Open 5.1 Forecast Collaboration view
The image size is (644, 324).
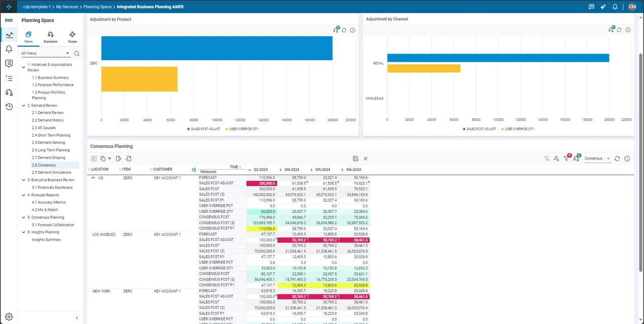tap(53, 225)
